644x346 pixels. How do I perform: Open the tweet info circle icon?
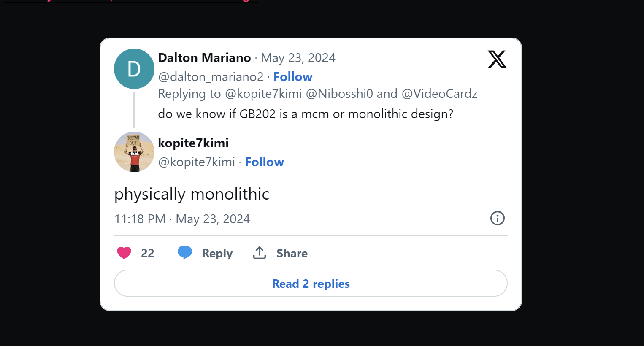pyautogui.click(x=497, y=218)
